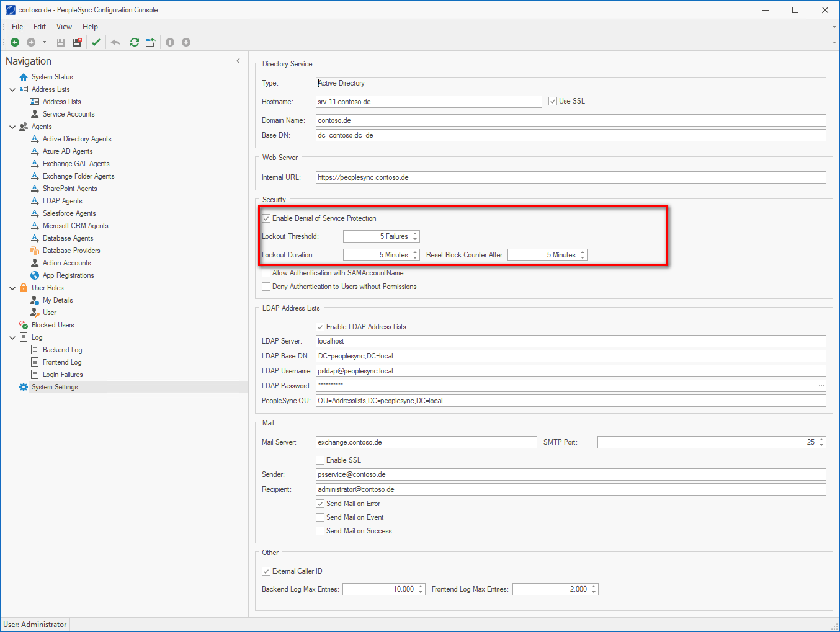Image resolution: width=840 pixels, height=632 pixels.
Task: Select Exchange GAL Agents in navigation
Action: (76, 164)
